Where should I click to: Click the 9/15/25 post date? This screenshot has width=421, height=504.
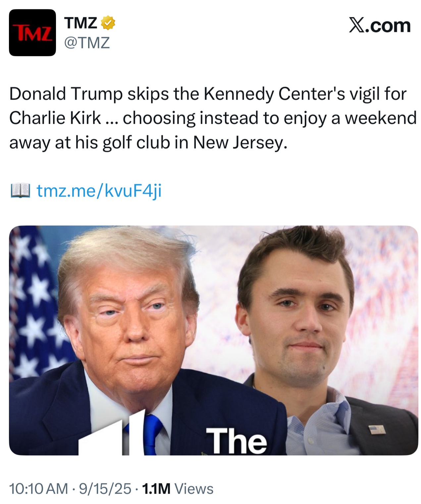coord(105,489)
